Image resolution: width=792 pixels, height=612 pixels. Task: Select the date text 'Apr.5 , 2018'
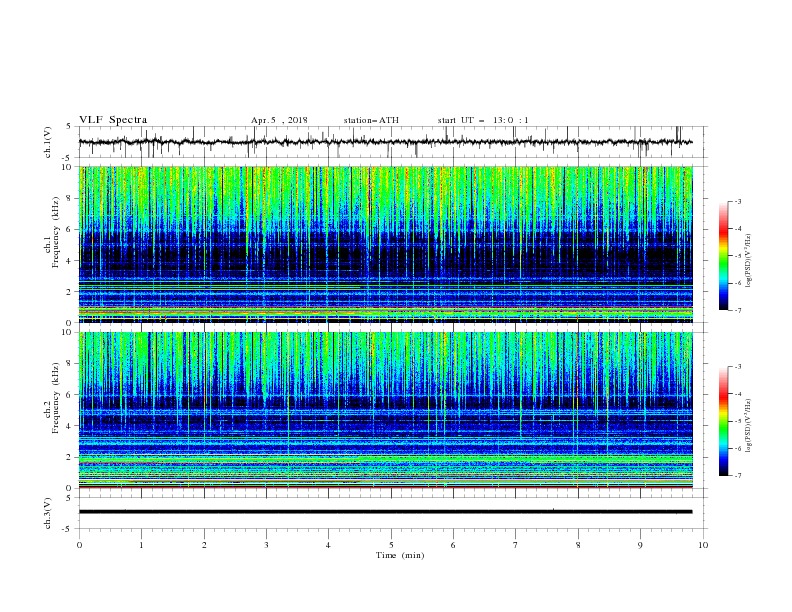(x=279, y=120)
